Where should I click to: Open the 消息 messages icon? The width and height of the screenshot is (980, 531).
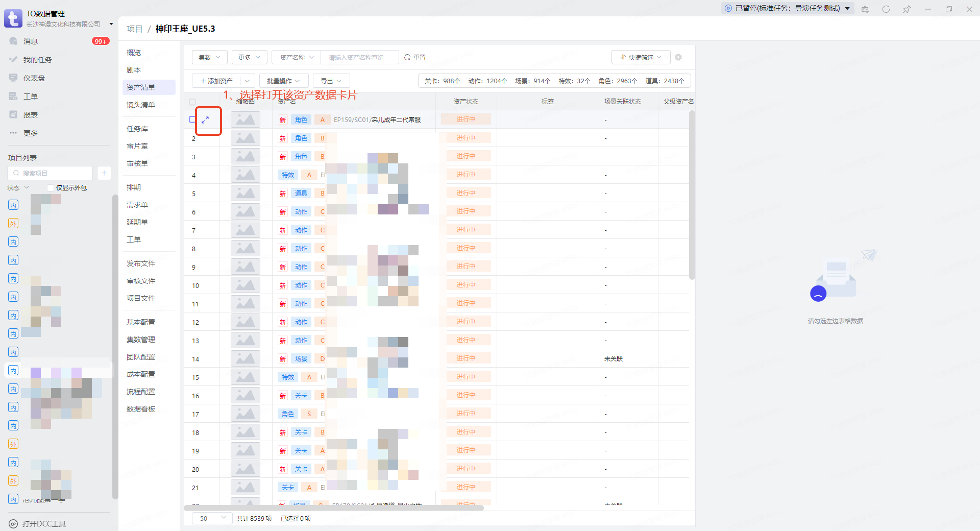13,41
